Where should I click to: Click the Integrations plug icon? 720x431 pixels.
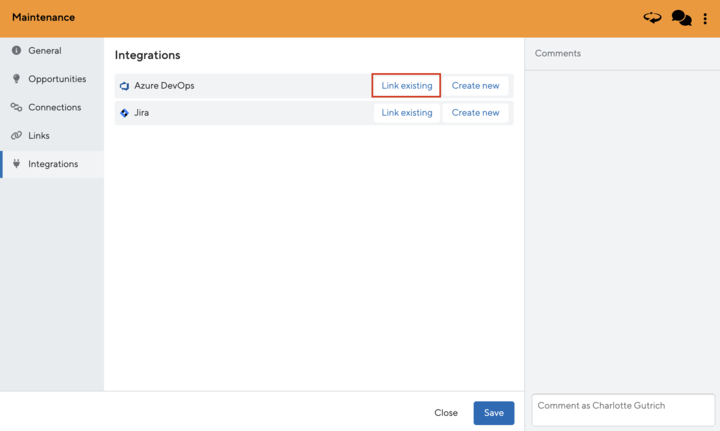(16, 164)
